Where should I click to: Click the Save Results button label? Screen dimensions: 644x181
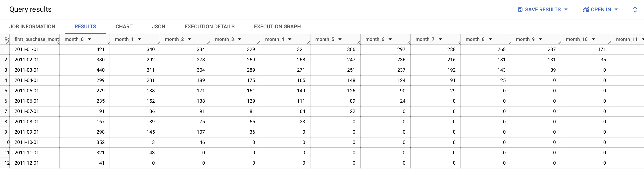pos(543,10)
